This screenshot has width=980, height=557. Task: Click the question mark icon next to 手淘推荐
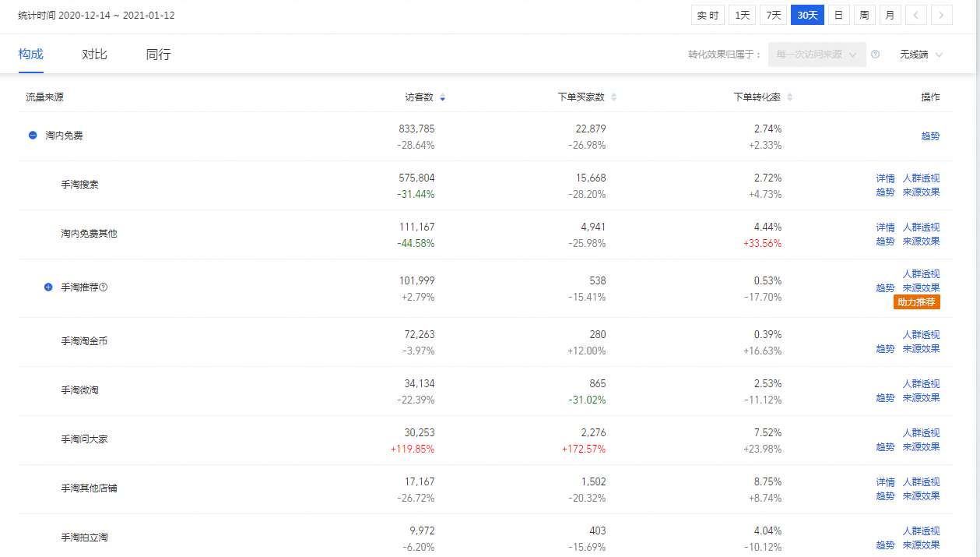point(104,287)
